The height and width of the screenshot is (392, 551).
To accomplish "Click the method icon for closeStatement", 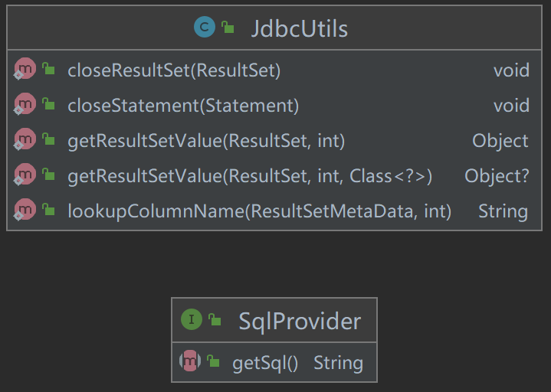I will coord(25,105).
